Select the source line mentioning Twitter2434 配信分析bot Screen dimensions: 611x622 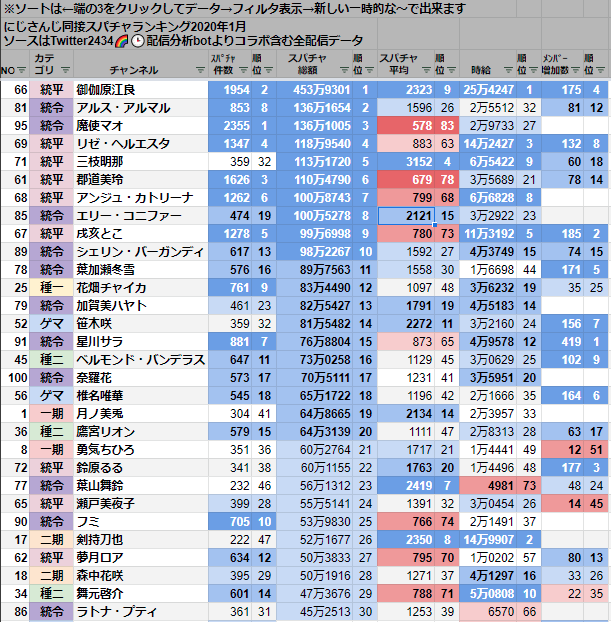[183, 40]
